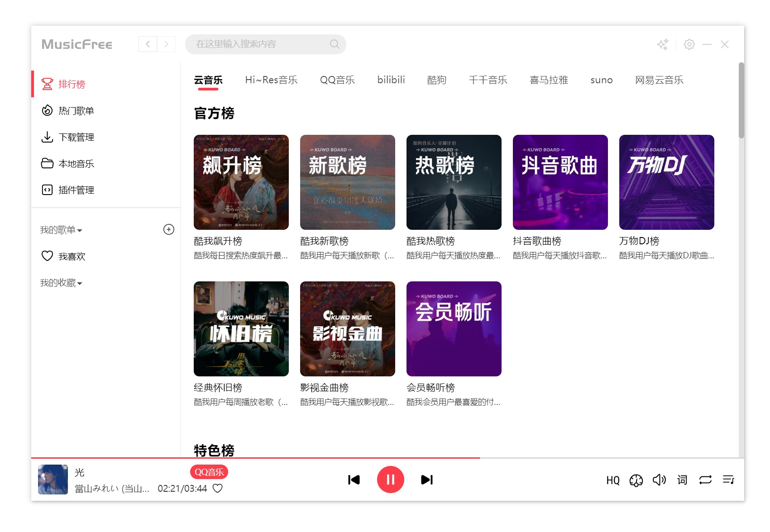This screenshot has height=532, width=770.
Task: Switch to bilibili tab
Action: tap(391, 80)
